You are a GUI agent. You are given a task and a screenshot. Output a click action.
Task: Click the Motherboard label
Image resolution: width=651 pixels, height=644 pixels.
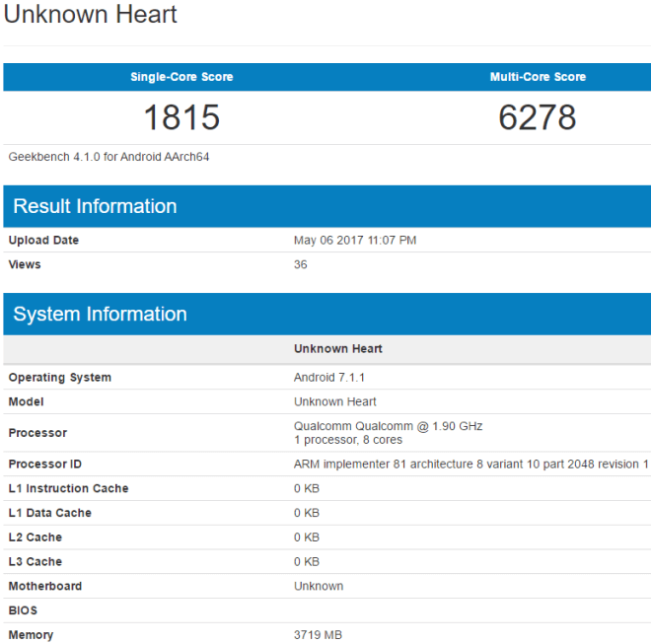click(x=44, y=586)
